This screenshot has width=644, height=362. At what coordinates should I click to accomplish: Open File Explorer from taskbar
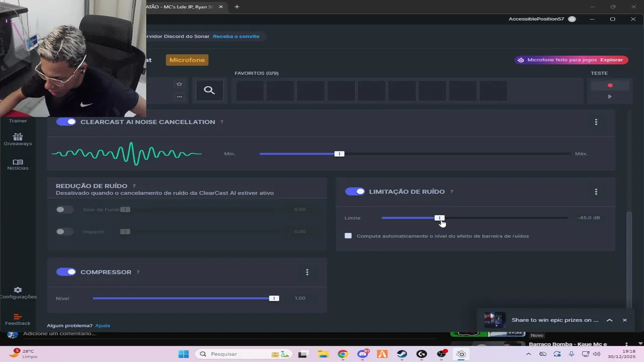coord(323,354)
